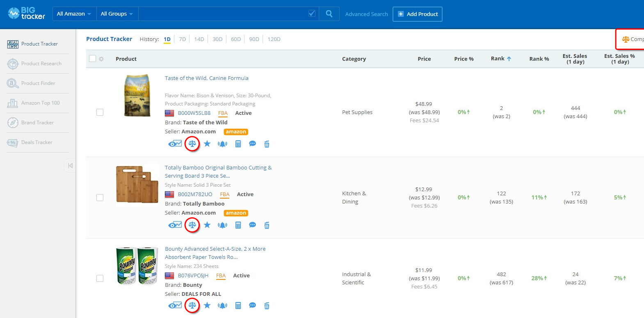Open ASIN B076VPC6JH link
This screenshot has width=644, height=318.
pyautogui.click(x=193, y=275)
